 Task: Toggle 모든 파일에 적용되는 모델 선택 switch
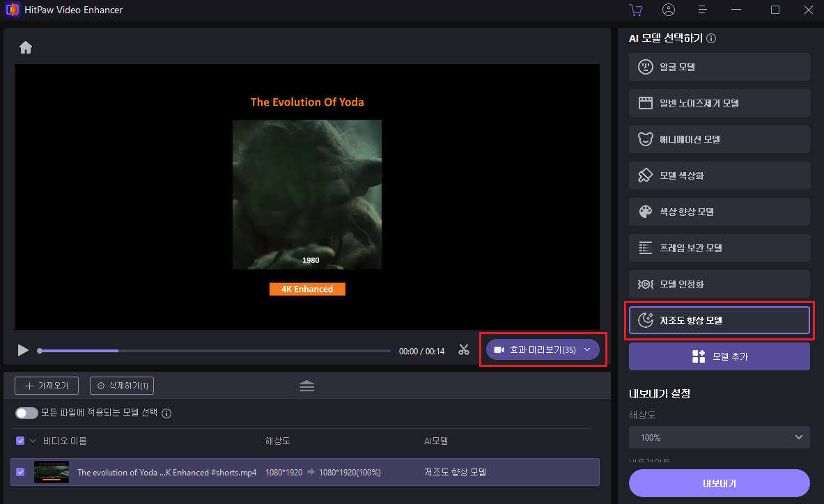pyautogui.click(x=26, y=414)
